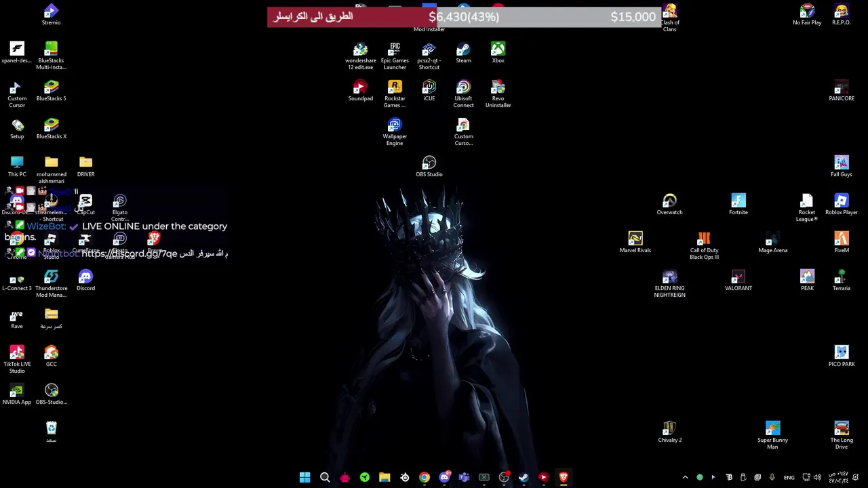Open Call of Duty Black Ops III
The image size is (868, 488).
pyautogui.click(x=704, y=246)
